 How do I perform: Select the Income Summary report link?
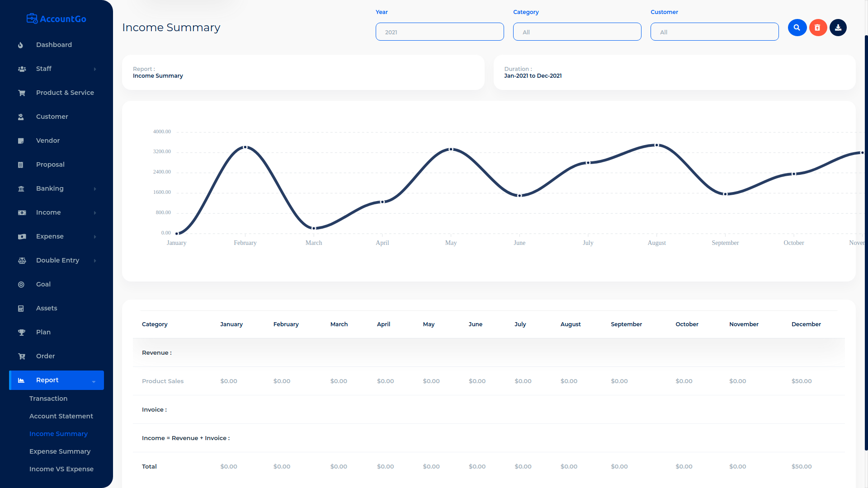click(58, 434)
